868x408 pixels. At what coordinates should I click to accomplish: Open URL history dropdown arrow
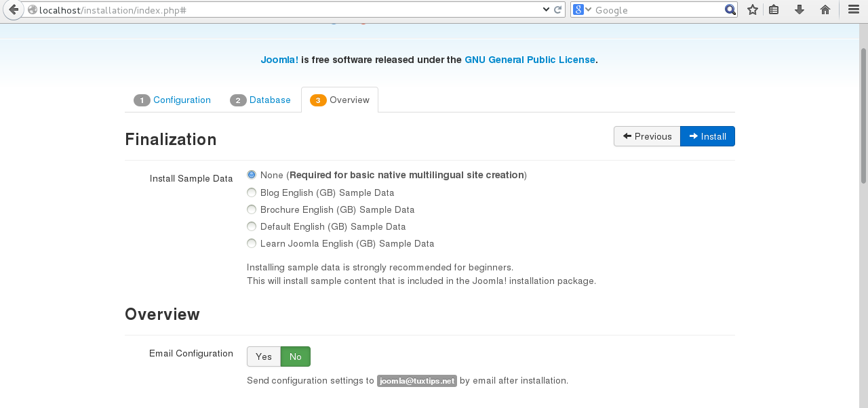pyautogui.click(x=547, y=9)
